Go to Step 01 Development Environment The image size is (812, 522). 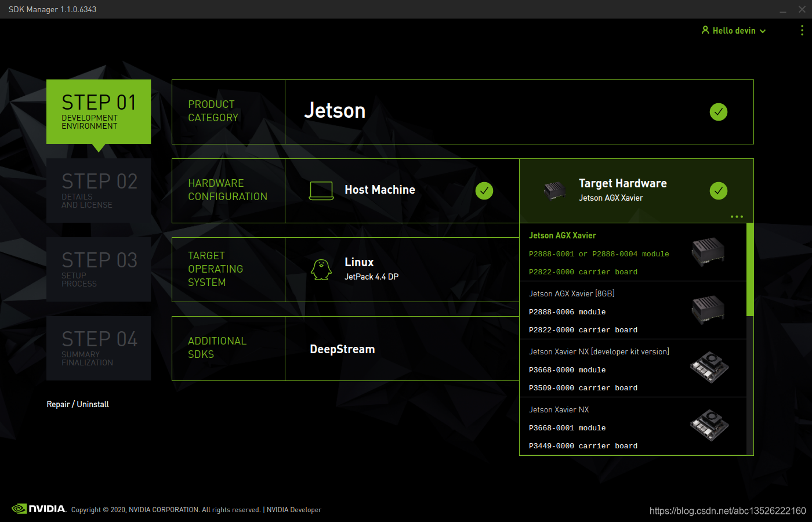(99, 112)
